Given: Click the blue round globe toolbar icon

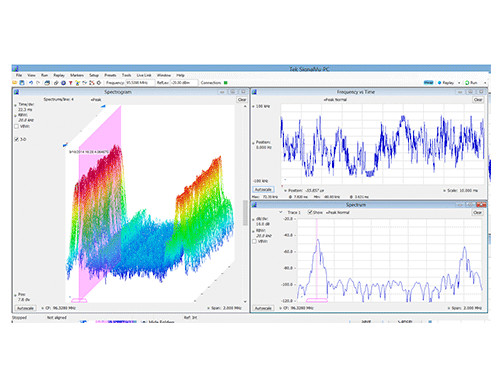Looking at the screenshot, I should (63, 83).
